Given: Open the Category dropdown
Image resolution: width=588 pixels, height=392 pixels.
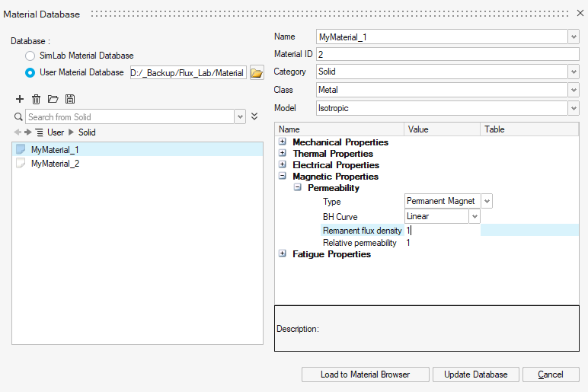Looking at the screenshot, I should coord(573,72).
